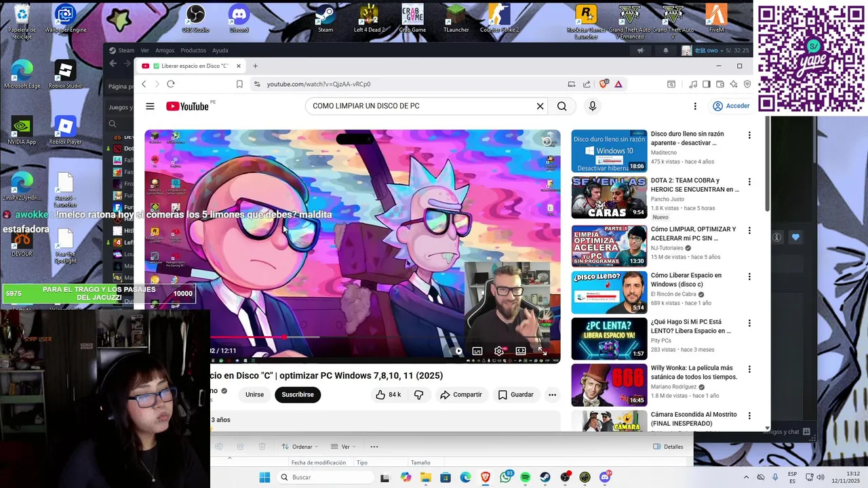Screen dimensions: 868x488
Task: Open more actions menu under video
Action: point(552,394)
